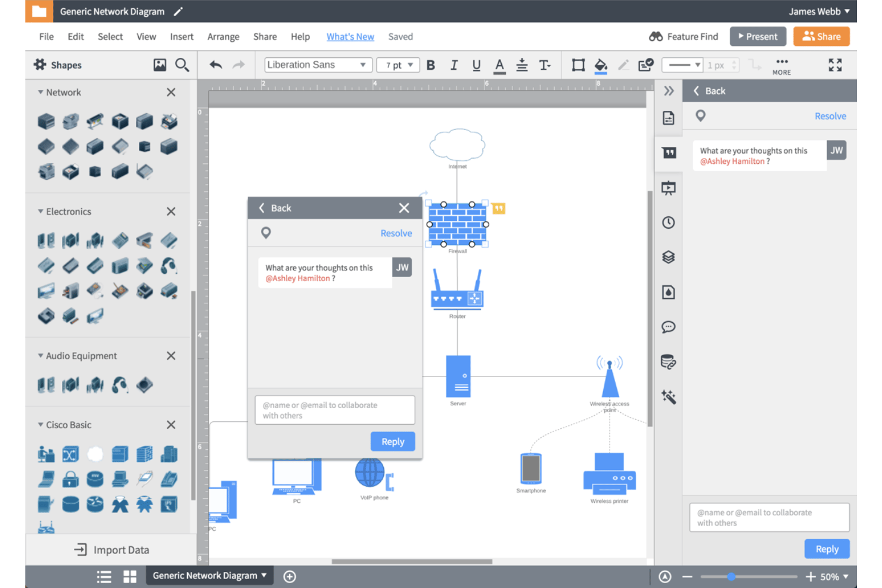This screenshot has height=588, width=882.
Task: Click the comment input field in floating popup
Action: click(x=335, y=410)
